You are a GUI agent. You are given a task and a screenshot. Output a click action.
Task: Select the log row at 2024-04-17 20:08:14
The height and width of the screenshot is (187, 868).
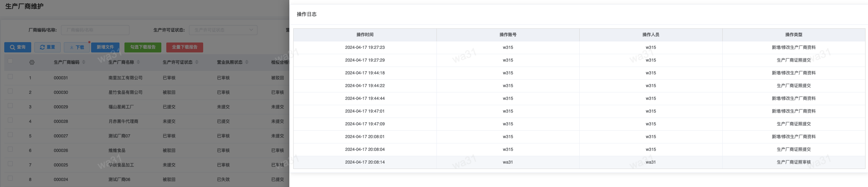click(365, 162)
